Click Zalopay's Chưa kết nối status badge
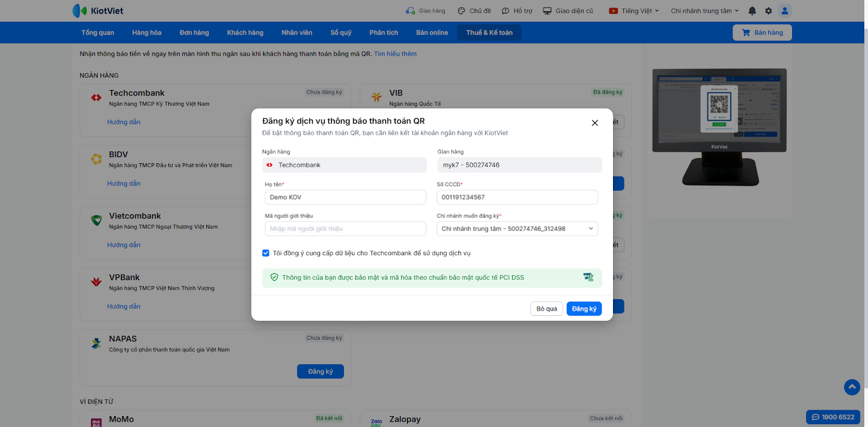This screenshot has width=868, height=427. click(x=606, y=418)
